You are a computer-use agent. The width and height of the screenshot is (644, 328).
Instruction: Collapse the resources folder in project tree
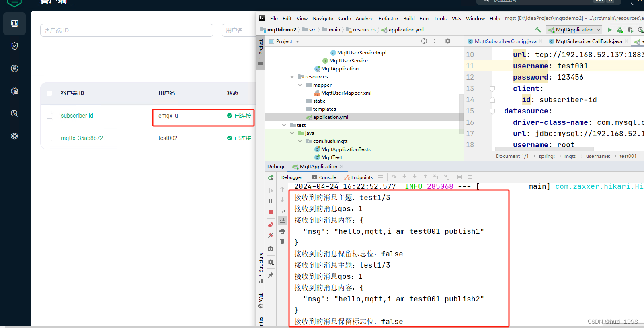pyautogui.click(x=292, y=76)
